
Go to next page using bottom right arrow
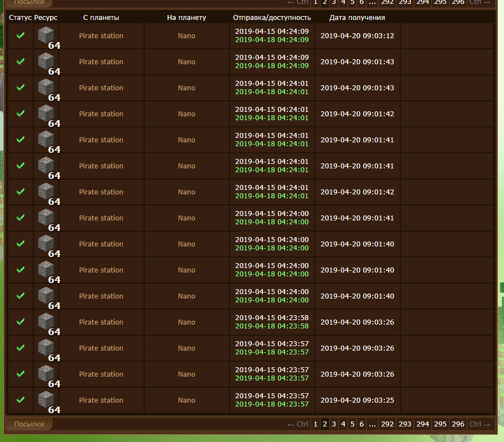[x=480, y=424]
